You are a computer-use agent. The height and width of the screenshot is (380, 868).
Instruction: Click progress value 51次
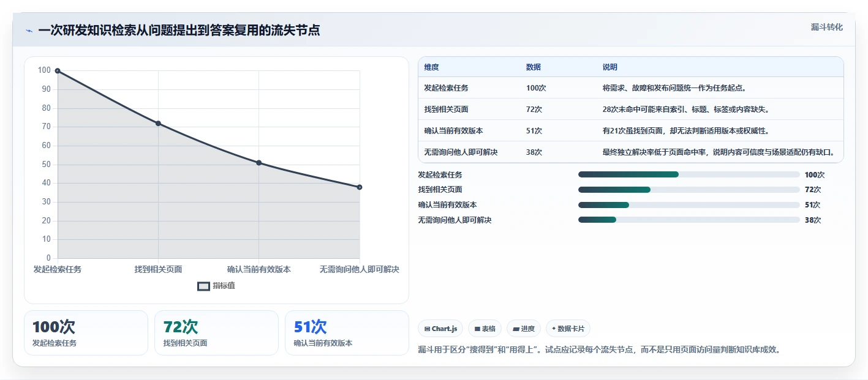coord(813,205)
